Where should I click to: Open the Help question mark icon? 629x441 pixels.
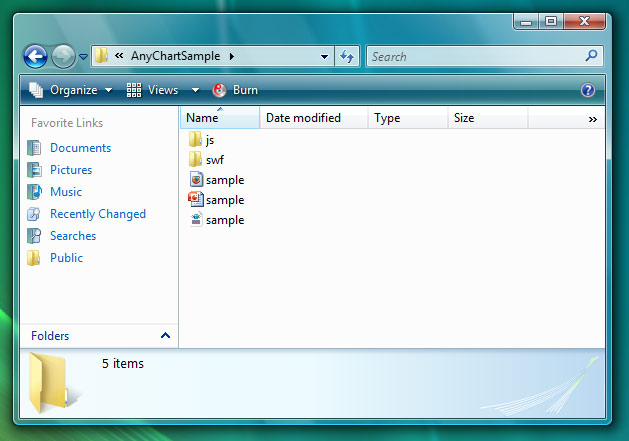pos(588,90)
